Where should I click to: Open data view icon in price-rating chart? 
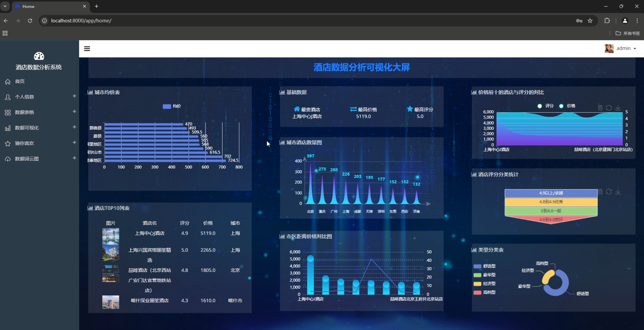click(x=600, y=108)
